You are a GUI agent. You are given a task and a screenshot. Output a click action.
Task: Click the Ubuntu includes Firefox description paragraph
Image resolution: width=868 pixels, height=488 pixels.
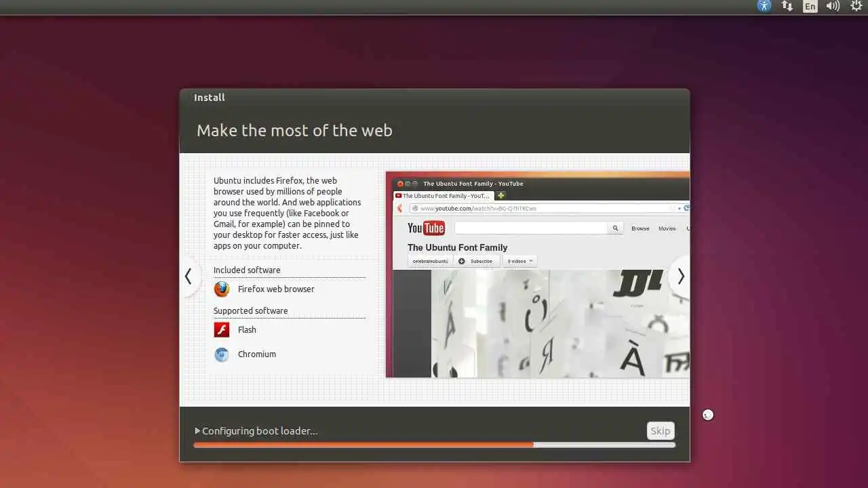(x=288, y=213)
